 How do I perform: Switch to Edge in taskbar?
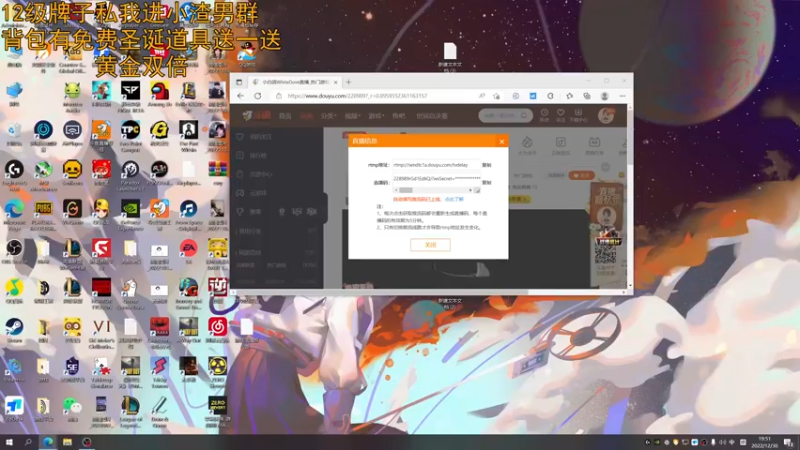click(48, 442)
